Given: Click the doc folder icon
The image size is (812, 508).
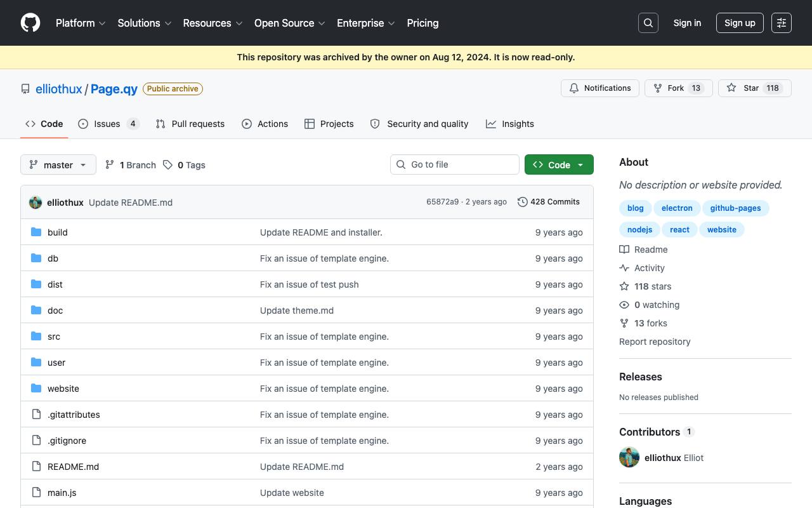Looking at the screenshot, I should 36,311.
